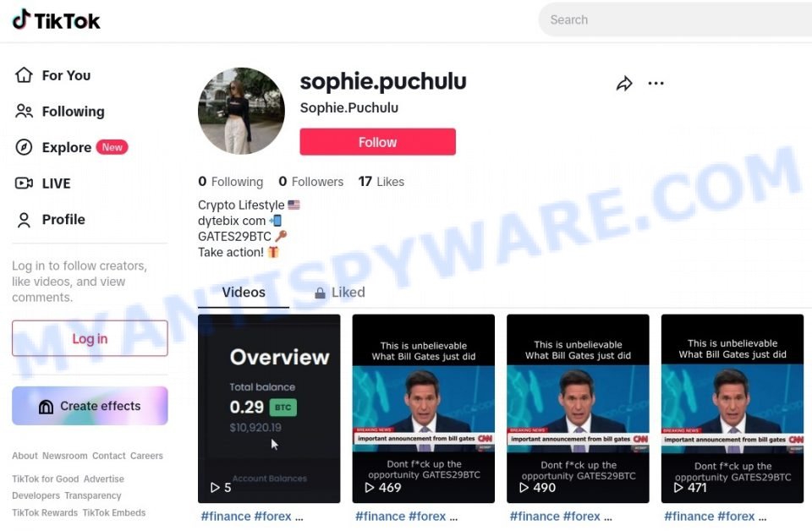Open the Overview balance video

269,408
